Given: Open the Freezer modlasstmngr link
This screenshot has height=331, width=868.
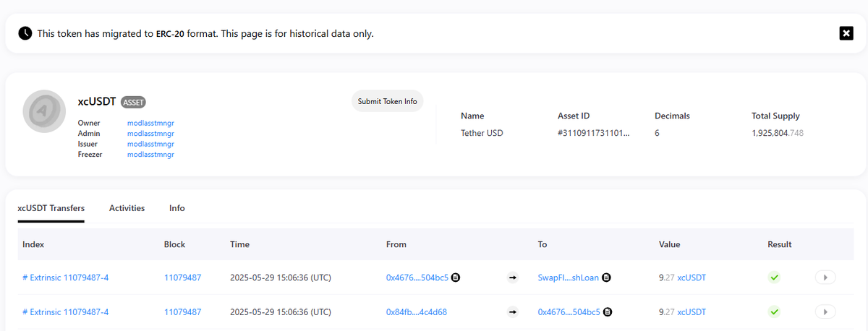Looking at the screenshot, I should pos(150,154).
